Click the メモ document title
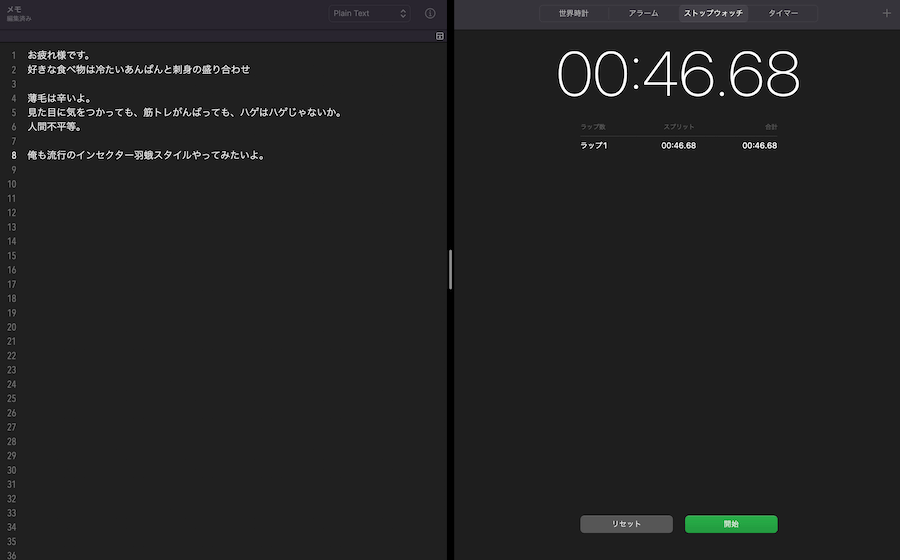This screenshot has height=560, width=900. (15, 9)
